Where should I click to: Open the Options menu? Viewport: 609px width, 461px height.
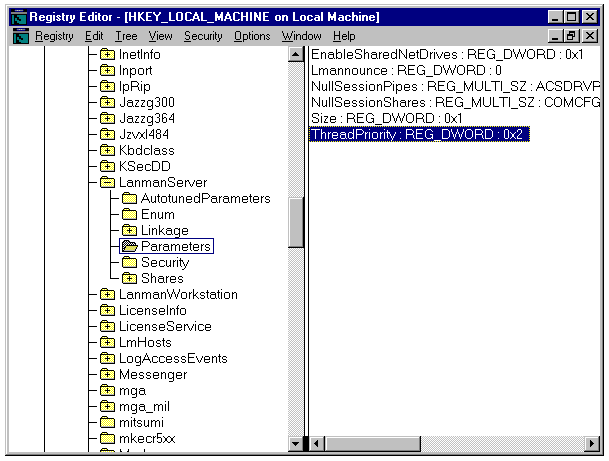coord(252,36)
